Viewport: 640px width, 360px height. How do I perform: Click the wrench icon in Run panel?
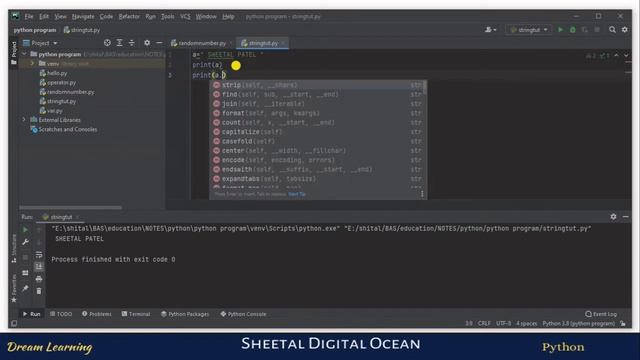point(25,242)
